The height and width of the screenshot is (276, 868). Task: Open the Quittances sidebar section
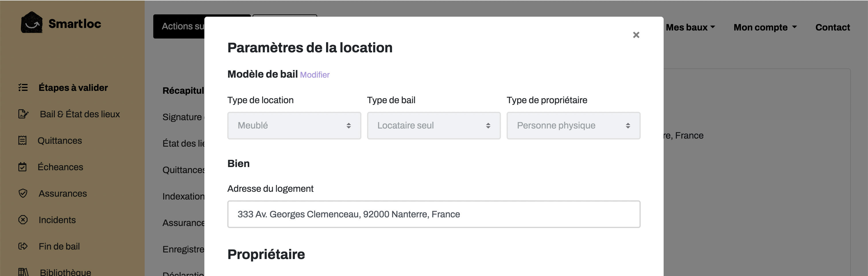(60, 140)
